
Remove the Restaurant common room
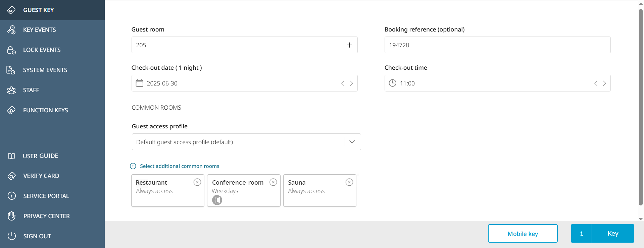click(x=197, y=182)
